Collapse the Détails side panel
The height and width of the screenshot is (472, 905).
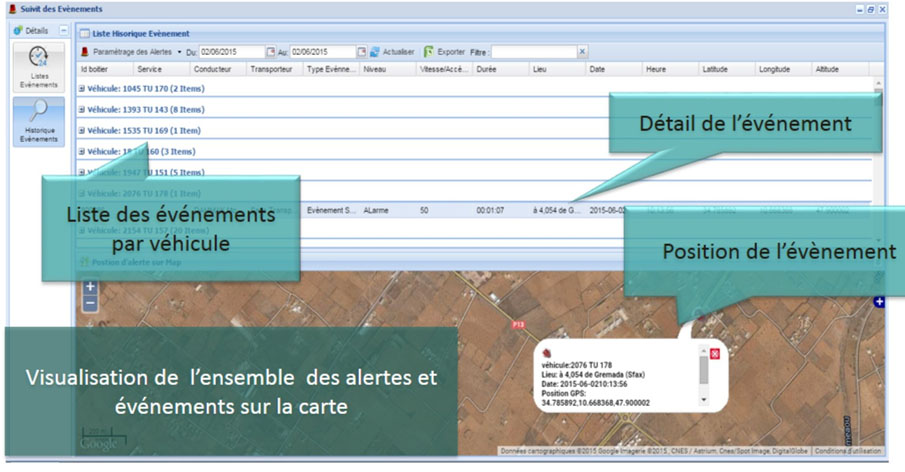(x=64, y=32)
